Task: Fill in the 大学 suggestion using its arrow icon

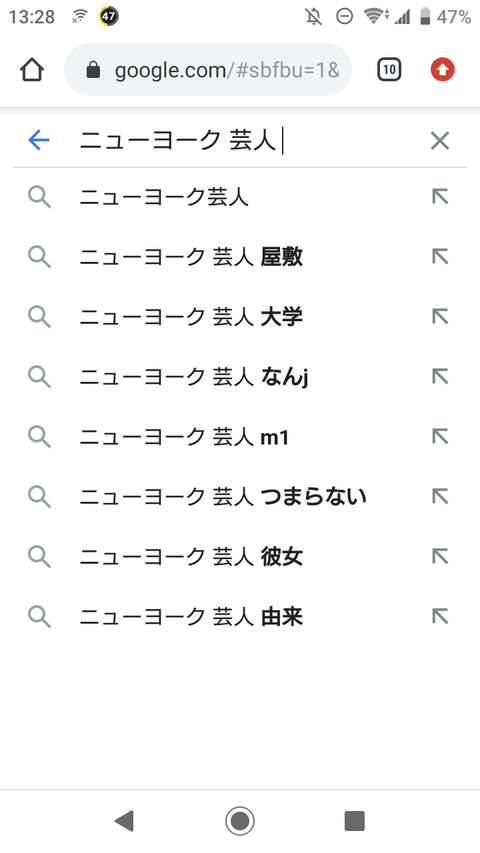Action: pos(440,317)
